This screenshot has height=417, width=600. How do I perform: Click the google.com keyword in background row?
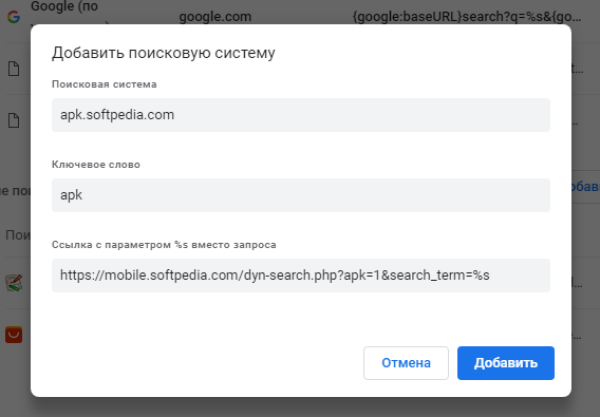(214, 16)
